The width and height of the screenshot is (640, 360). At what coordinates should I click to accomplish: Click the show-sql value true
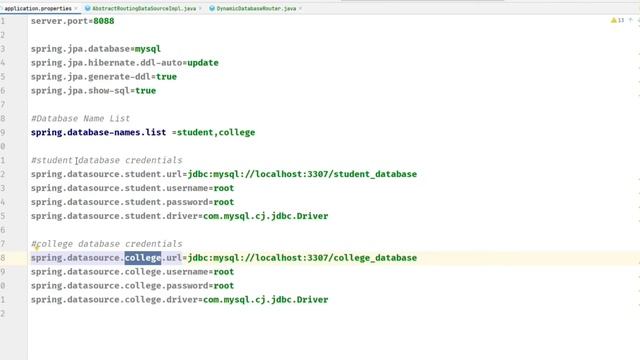pyautogui.click(x=145, y=91)
